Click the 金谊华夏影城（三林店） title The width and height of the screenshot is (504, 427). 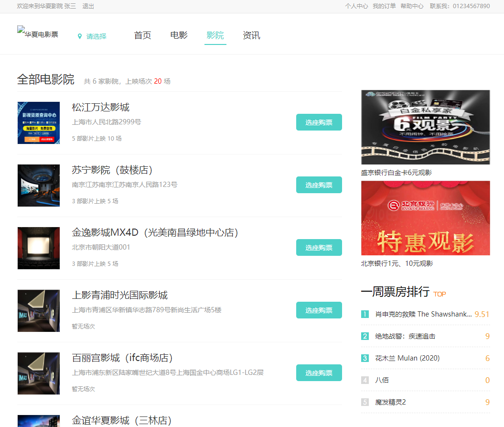click(121, 420)
